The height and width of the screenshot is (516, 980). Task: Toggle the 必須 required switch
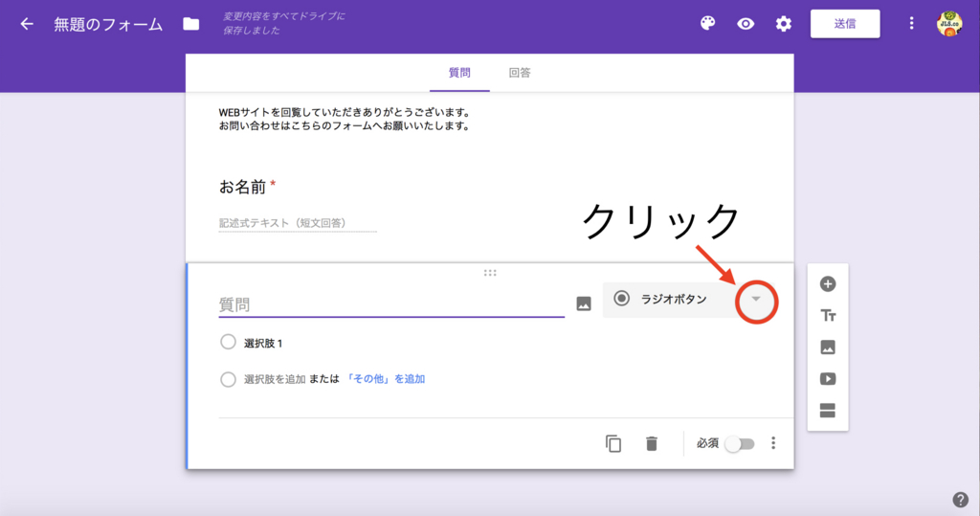coord(740,444)
